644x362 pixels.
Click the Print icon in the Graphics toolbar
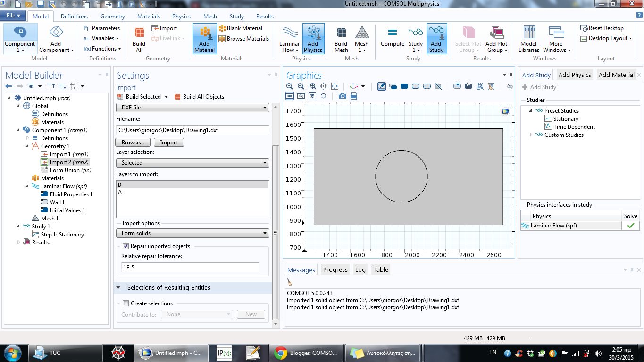click(353, 96)
